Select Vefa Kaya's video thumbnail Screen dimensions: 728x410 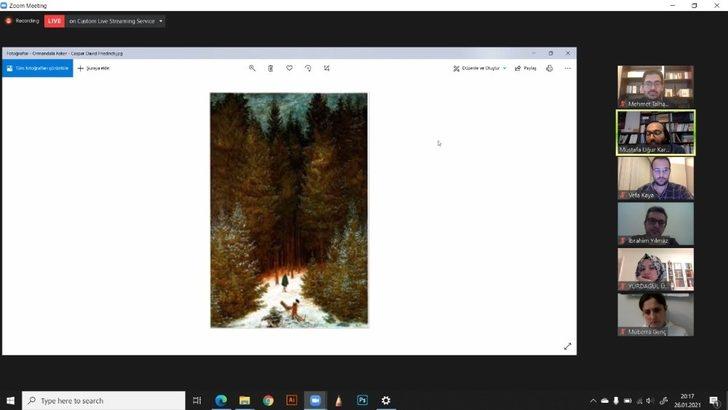[x=655, y=178]
